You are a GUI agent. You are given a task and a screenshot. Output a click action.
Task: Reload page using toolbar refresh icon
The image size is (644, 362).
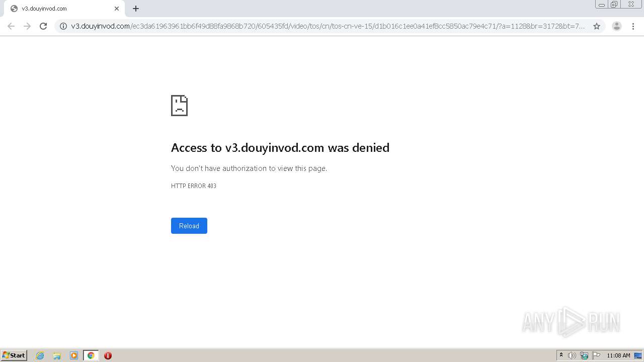pyautogui.click(x=43, y=26)
